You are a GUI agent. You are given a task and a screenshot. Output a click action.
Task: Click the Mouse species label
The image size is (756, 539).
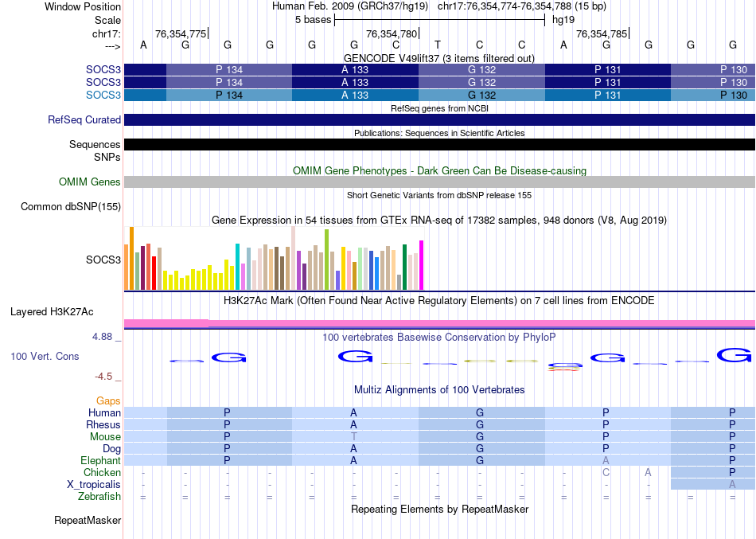(x=105, y=437)
